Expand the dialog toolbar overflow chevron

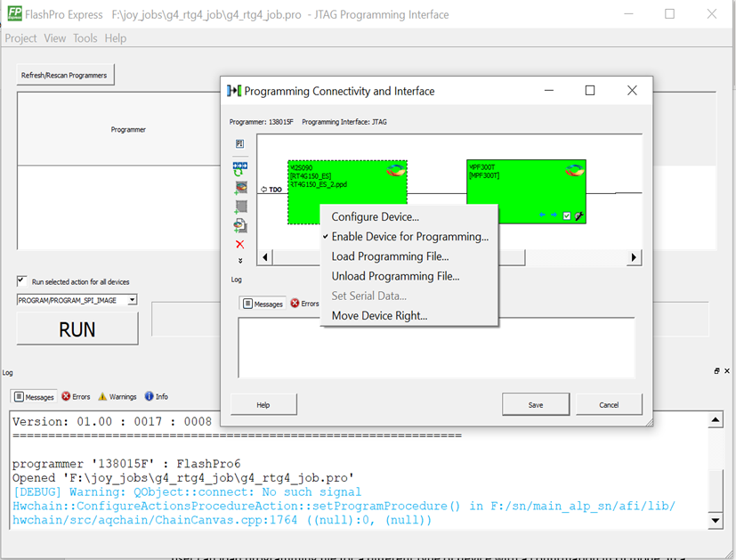240,261
